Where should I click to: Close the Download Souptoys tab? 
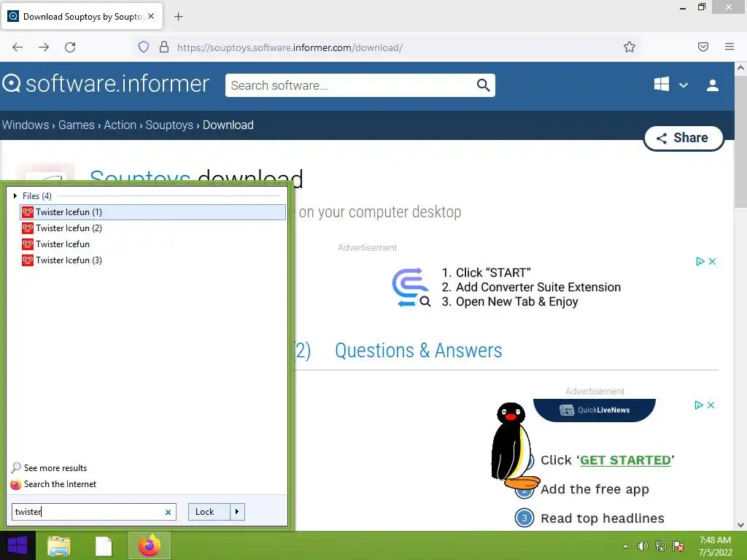click(x=151, y=16)
